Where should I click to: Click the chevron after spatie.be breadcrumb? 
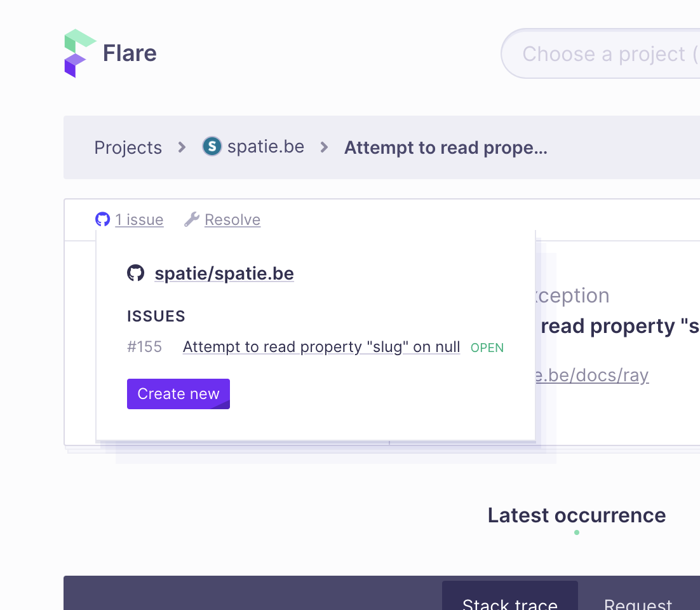coord(325,147)
